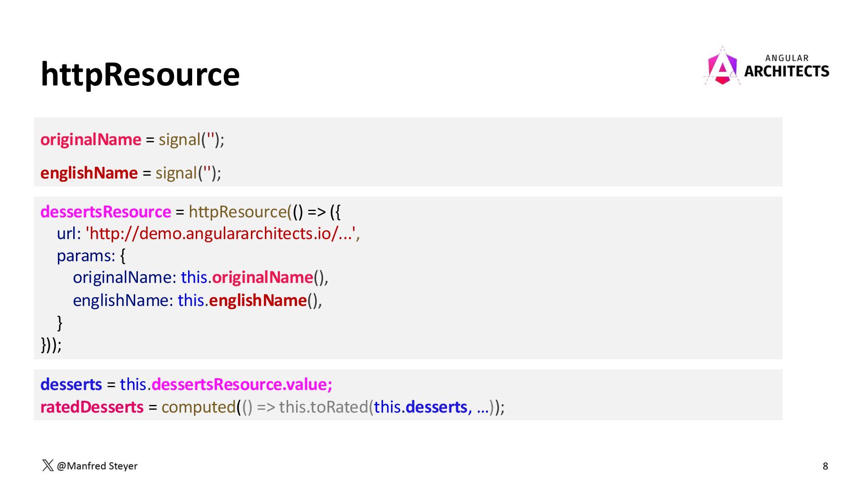Click 'desserts' at the start of its line

[x=71, y=385]
